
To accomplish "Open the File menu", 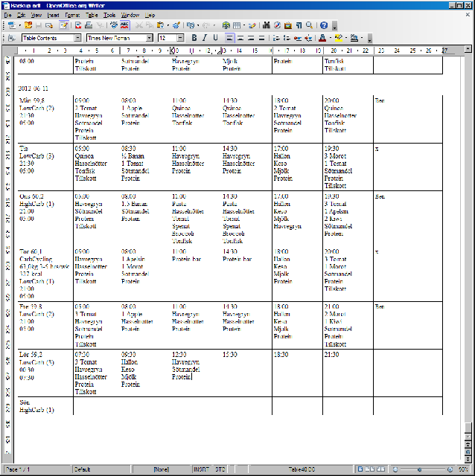I will [7, 15].
